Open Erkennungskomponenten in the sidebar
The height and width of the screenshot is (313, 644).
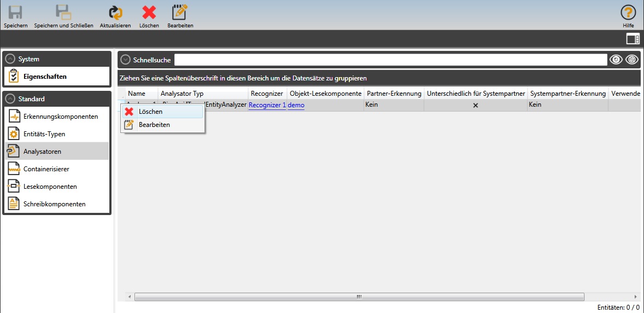[61, 117]
